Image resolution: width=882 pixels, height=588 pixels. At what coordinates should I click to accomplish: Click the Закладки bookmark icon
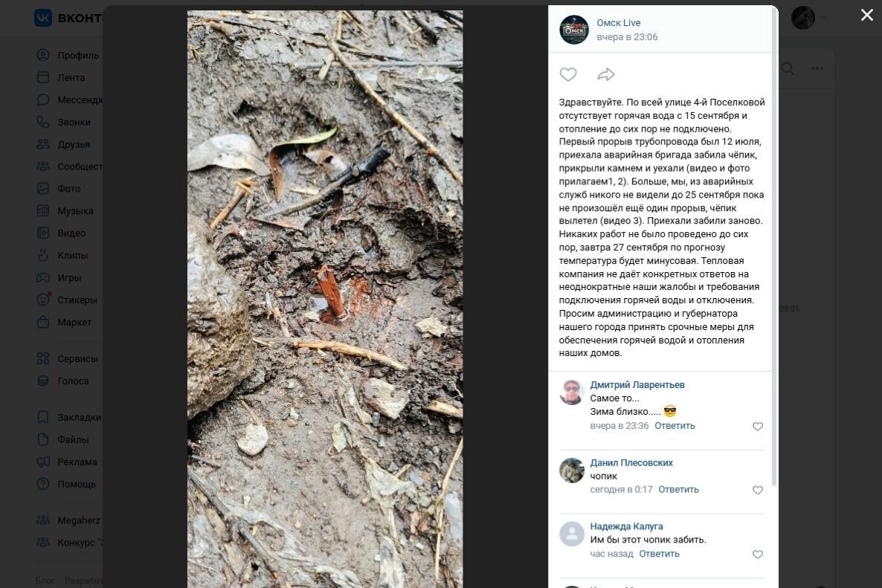[x=43, y=417]
